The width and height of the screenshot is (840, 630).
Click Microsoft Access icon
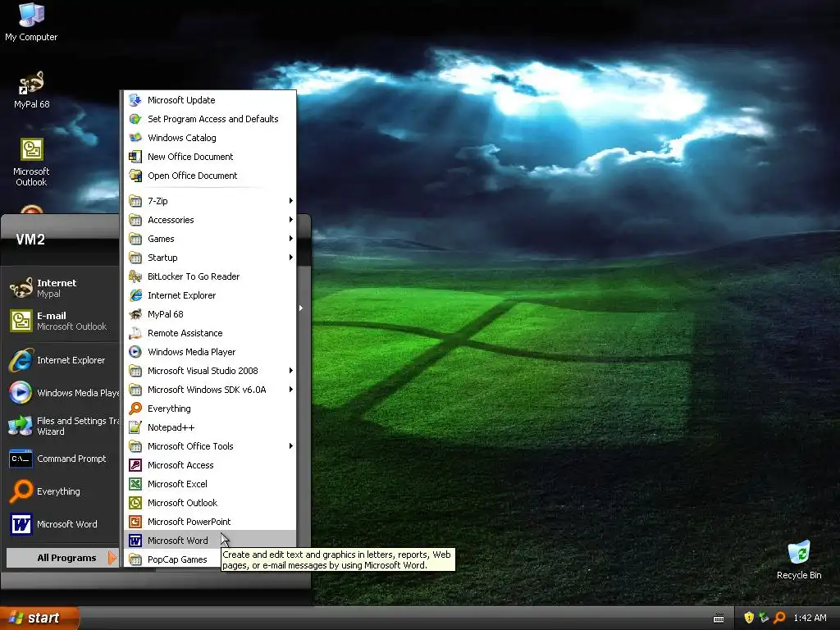click(x=135, y=465)
